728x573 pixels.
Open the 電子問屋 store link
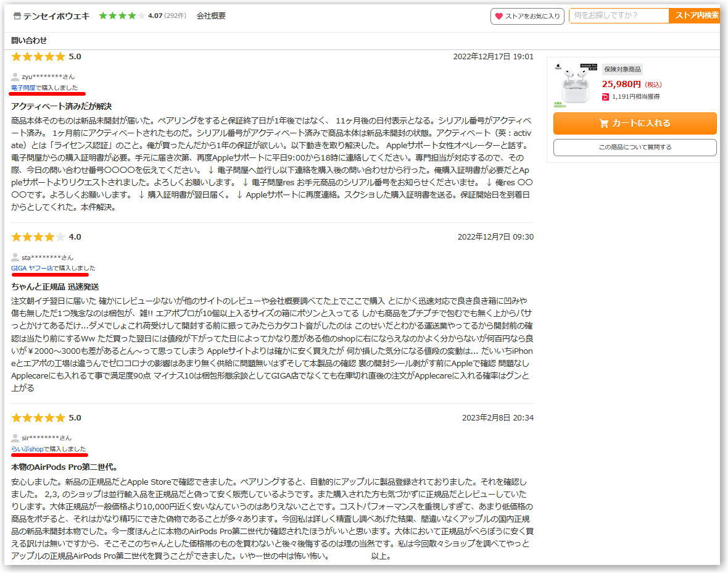pos(23,88)
